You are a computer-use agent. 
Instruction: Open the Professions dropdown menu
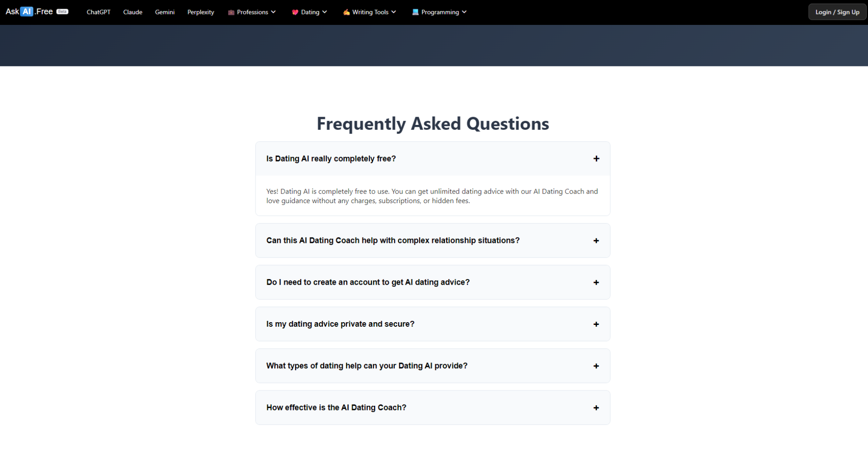(252, 12)
